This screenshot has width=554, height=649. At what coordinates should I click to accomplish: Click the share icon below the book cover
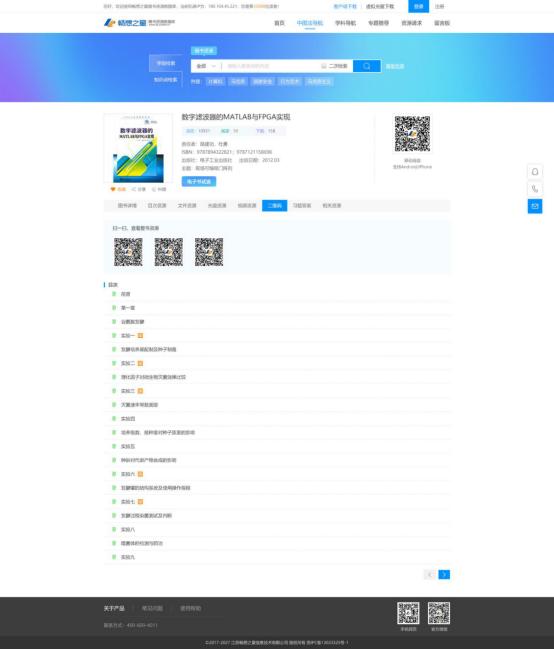click(x=134, y=189)
